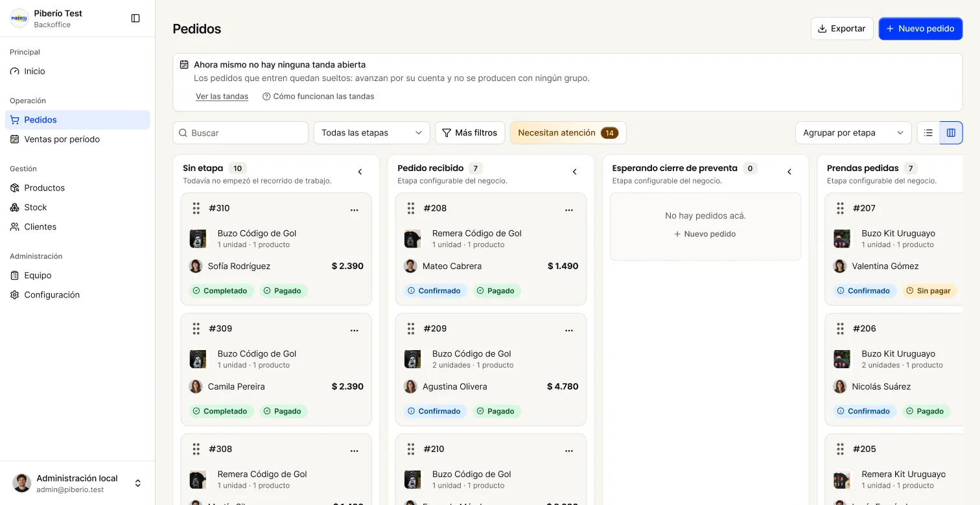Open the three-dot menu on order #308
The width and height of the screenshot is (980, 505).
click(x=355, y=451)
